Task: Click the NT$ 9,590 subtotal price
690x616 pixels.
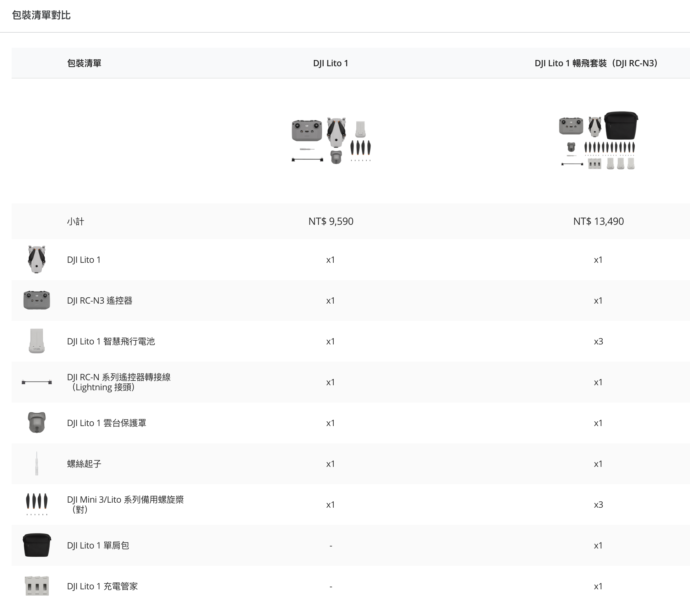Action: point(331,221)
